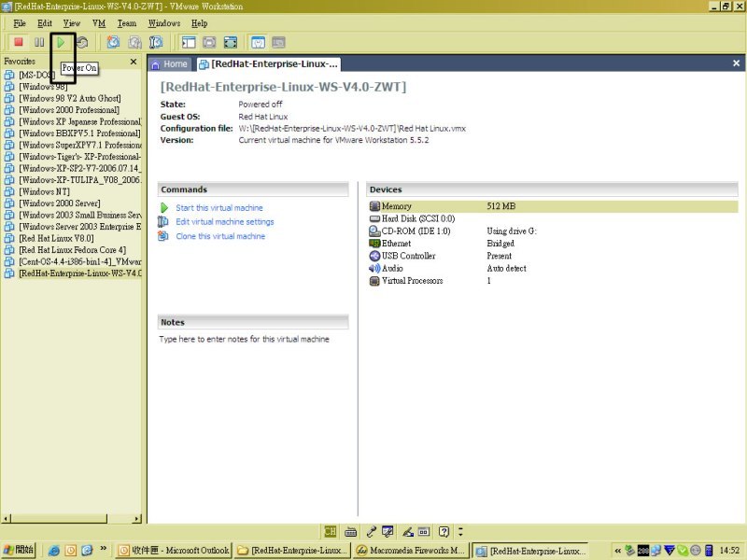Screen dimensions: 747x560
Task: Select [Windows XP Japanese Professional] favorite
Action: click(x=79, y=122)
